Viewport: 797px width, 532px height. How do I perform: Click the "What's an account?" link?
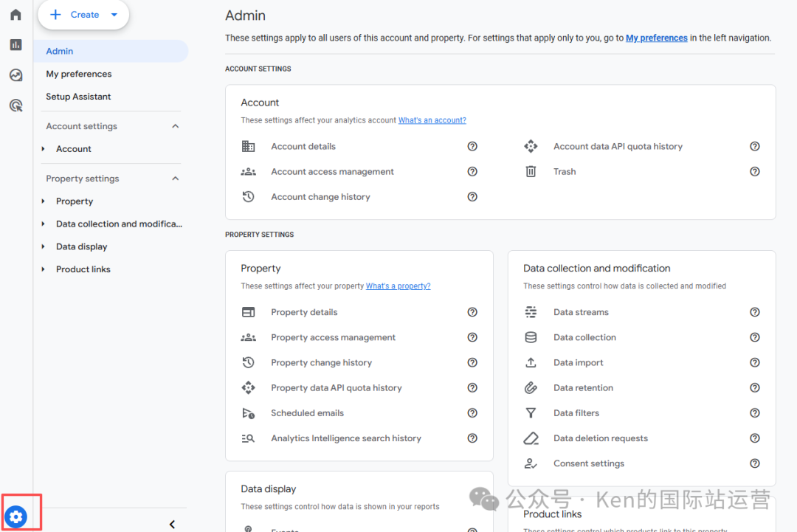click(x=432, y=120)
